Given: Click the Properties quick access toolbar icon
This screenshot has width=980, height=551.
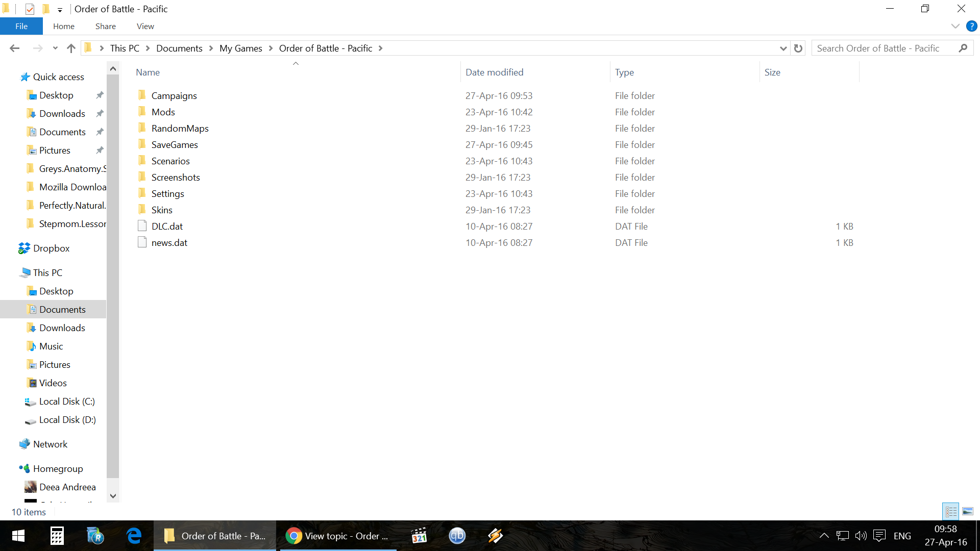Looking at the screenshot, I should (x=30, y=9).
